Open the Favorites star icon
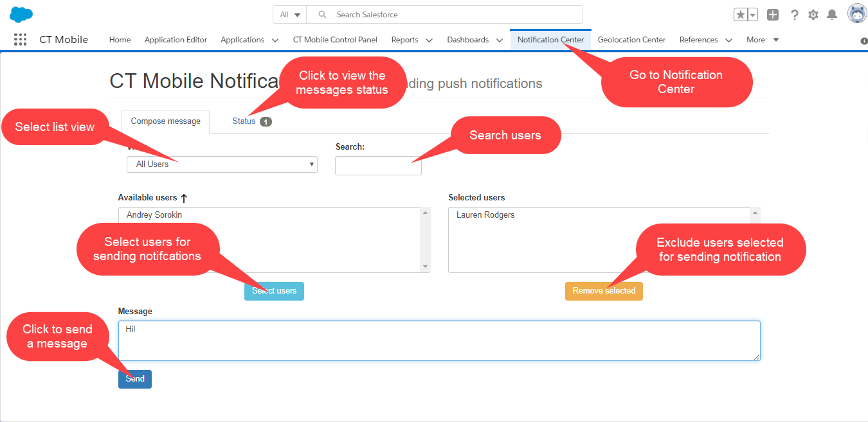The image size is (868, 422). tap(741, 15)
